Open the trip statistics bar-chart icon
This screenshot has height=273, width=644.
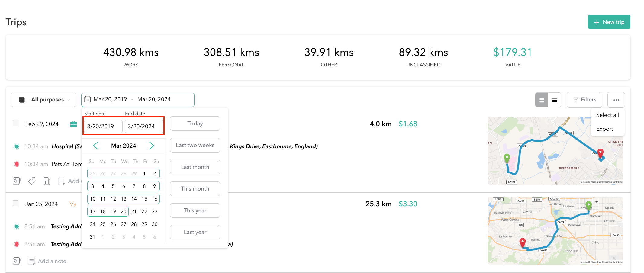(x=47, y=181)
